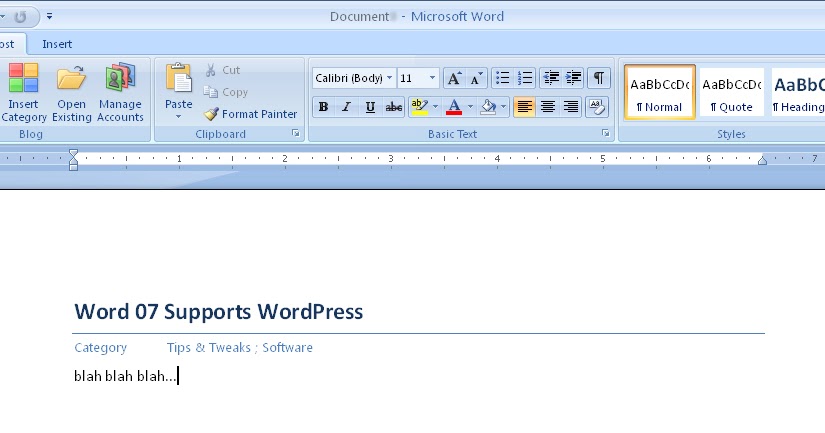The width and height of the screenshot is (825, 433).
Task: Align text to the left
Action: pyautogui.click(x=525, y=107)
